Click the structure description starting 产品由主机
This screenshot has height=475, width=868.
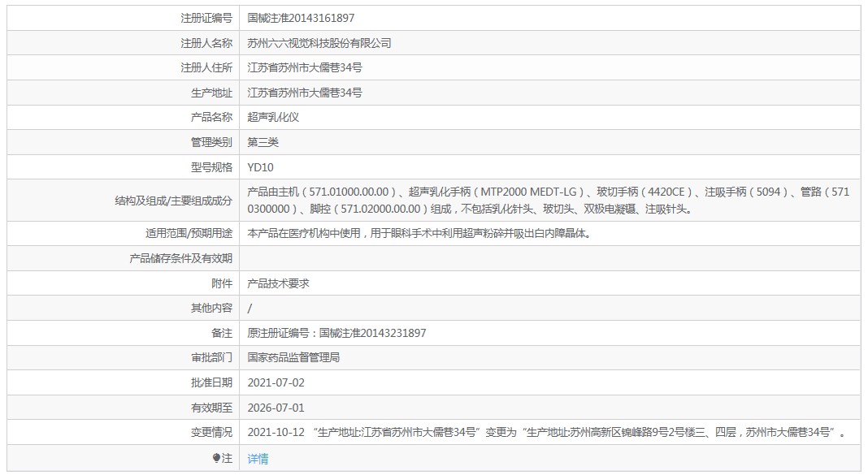click(548, 201)
